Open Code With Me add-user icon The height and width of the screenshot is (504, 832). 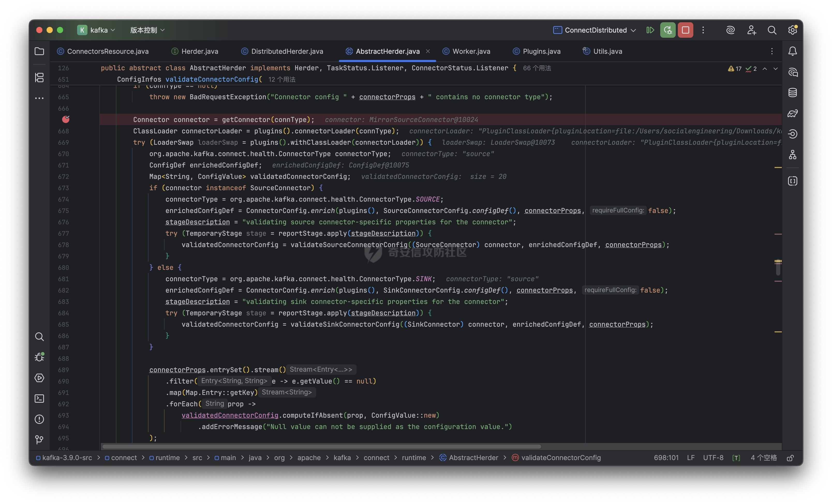(x=751, y=30)
